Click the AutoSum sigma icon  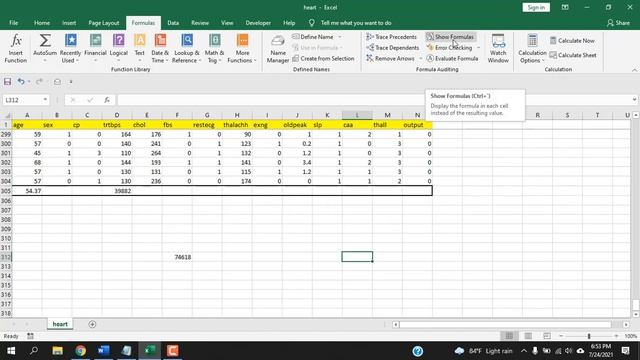click(45, 41)
